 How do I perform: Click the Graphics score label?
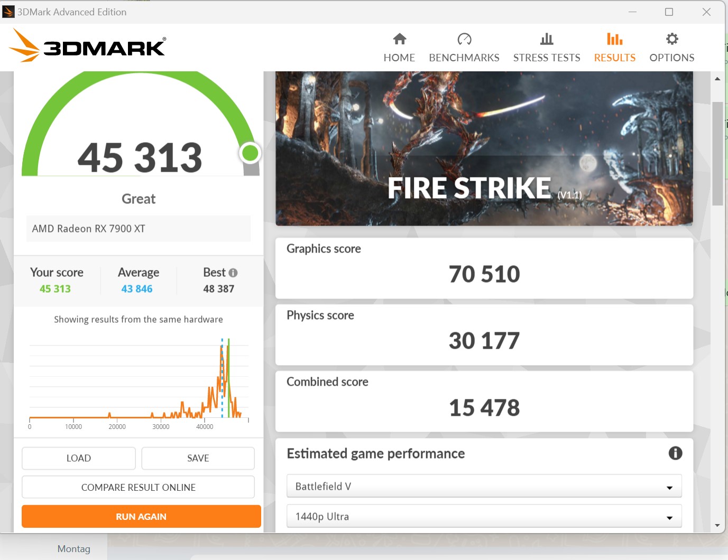tap(324, 248)
